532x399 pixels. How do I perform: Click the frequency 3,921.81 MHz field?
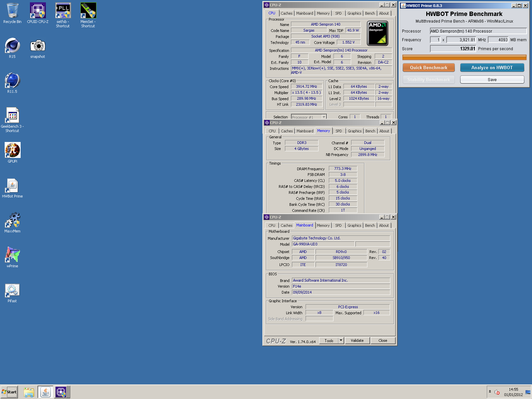461,40
